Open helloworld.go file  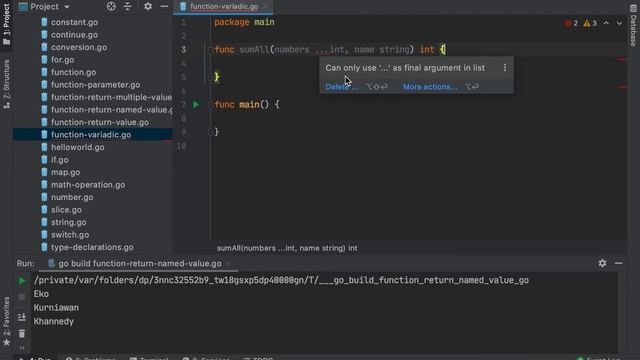click(x=78, y=147)
